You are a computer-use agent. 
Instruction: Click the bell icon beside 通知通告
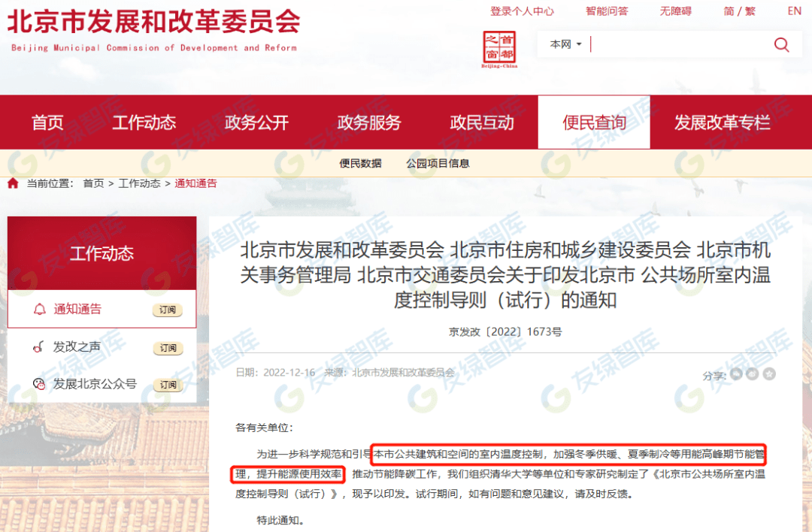coord(39,310)
